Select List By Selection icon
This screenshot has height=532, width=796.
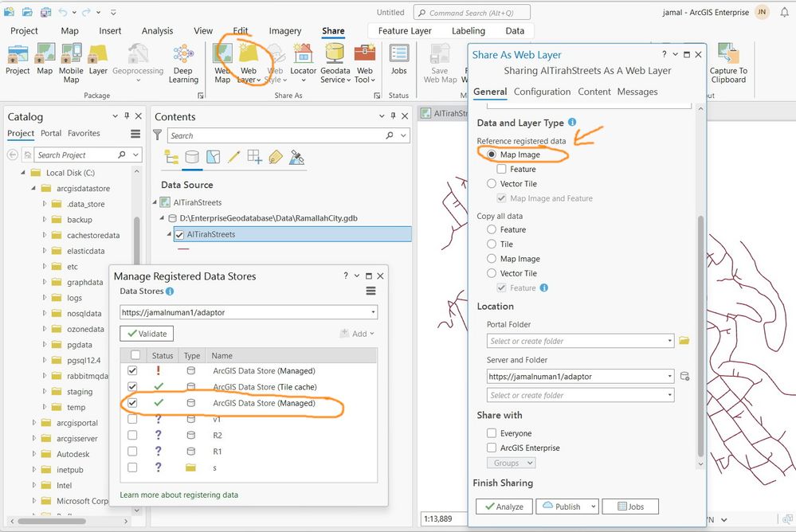click(x=214, y=158)
